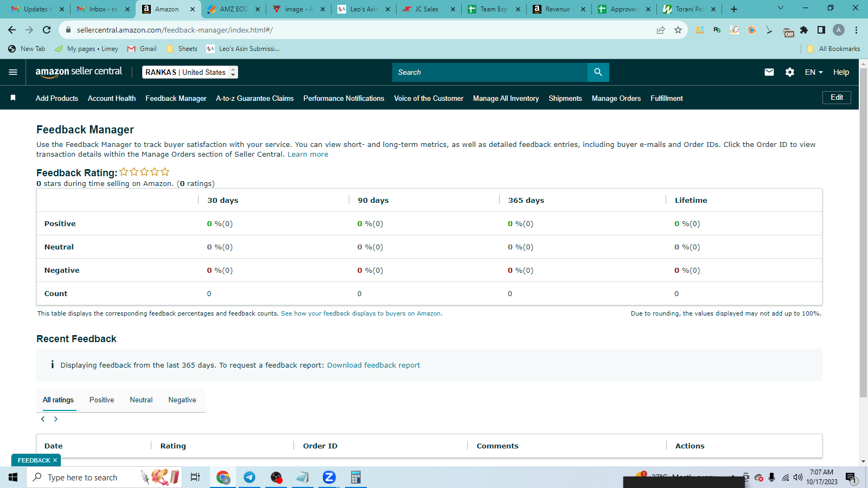Click Download feedback report link
The image size is (868, 488).
[x=373, y=365]
